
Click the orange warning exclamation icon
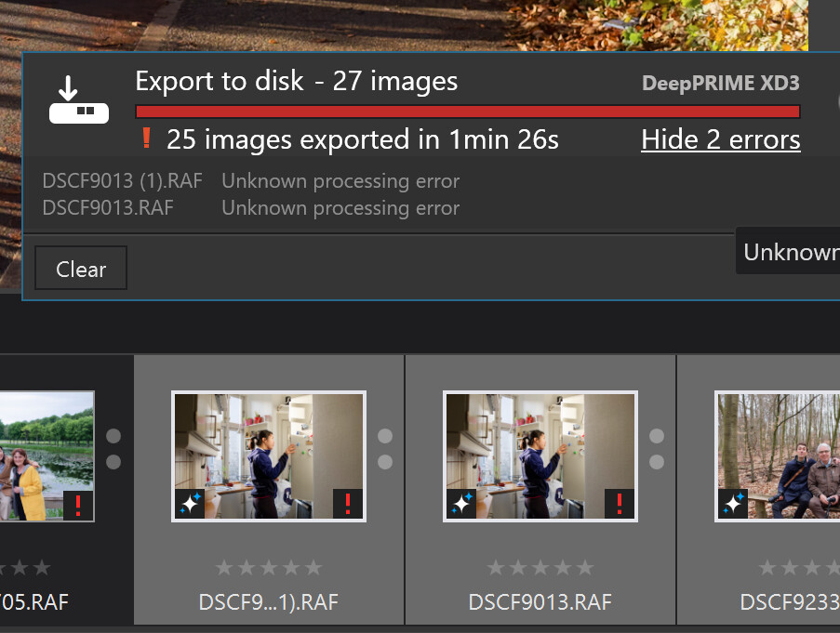coord(146,139)
